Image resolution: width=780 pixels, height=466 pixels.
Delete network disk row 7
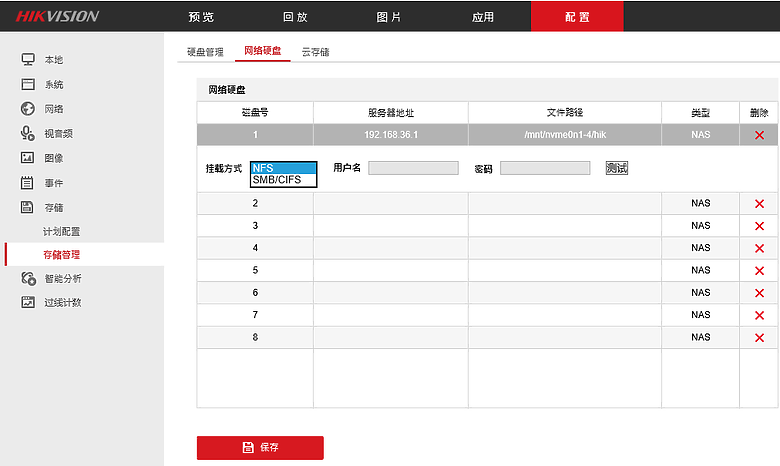pos(759,315)
